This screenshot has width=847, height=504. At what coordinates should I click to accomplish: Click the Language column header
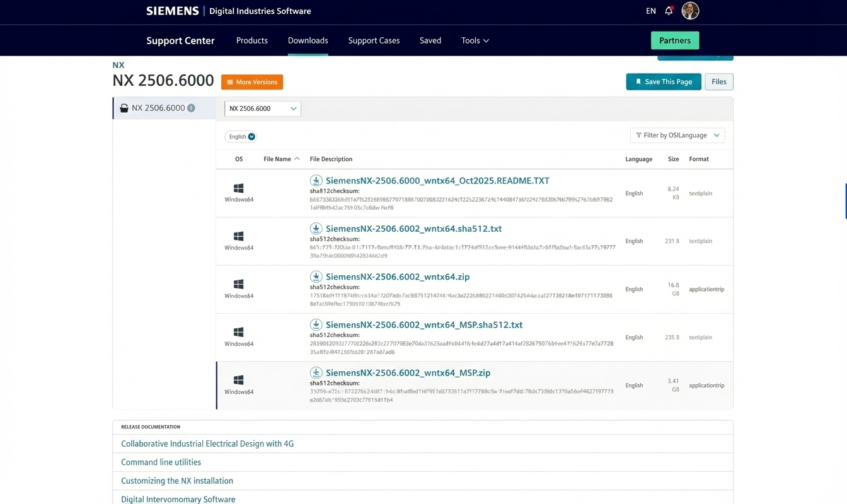[x=639, y=159]
